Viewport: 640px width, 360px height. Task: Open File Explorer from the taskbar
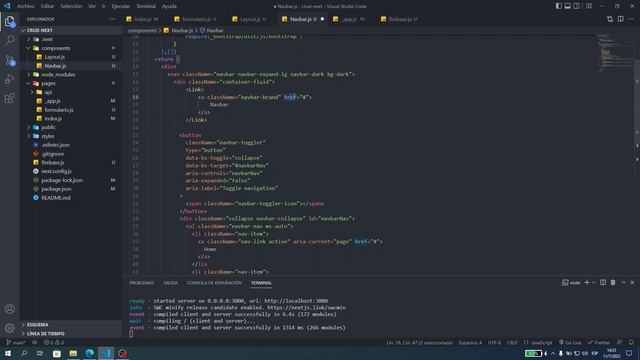pyautogui.click(x=73, y=353)
